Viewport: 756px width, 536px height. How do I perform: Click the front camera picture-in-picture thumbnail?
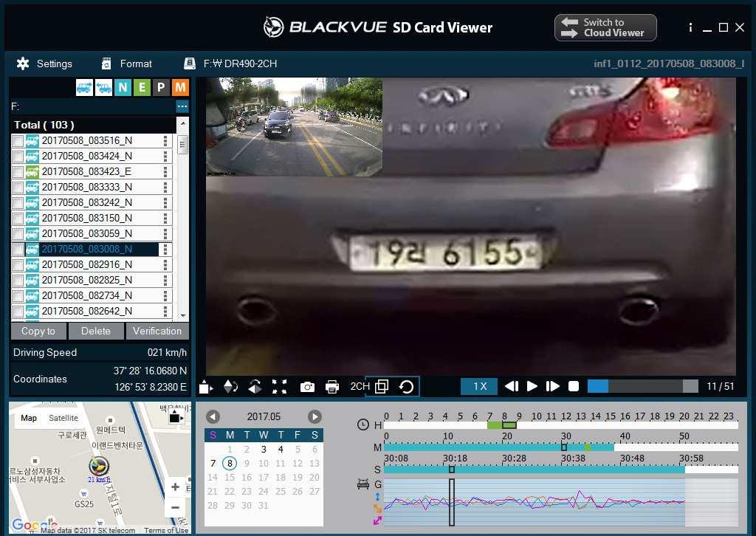294,127
